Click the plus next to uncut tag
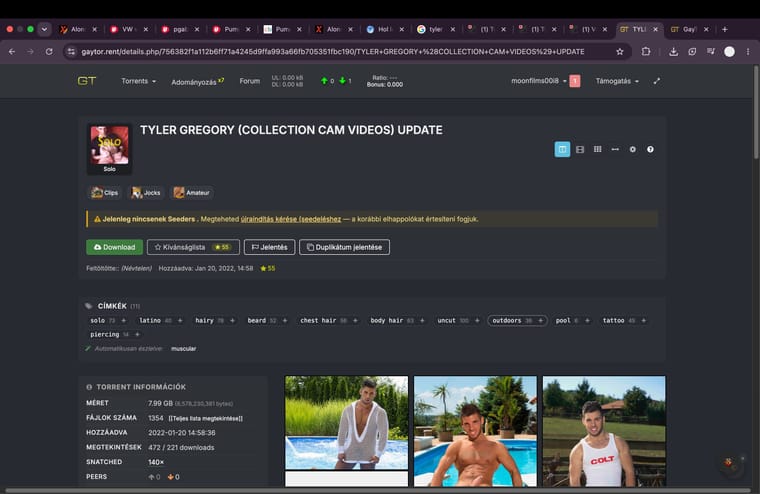Viewport: 760px width, 494px height. click(x=477, y=320)
